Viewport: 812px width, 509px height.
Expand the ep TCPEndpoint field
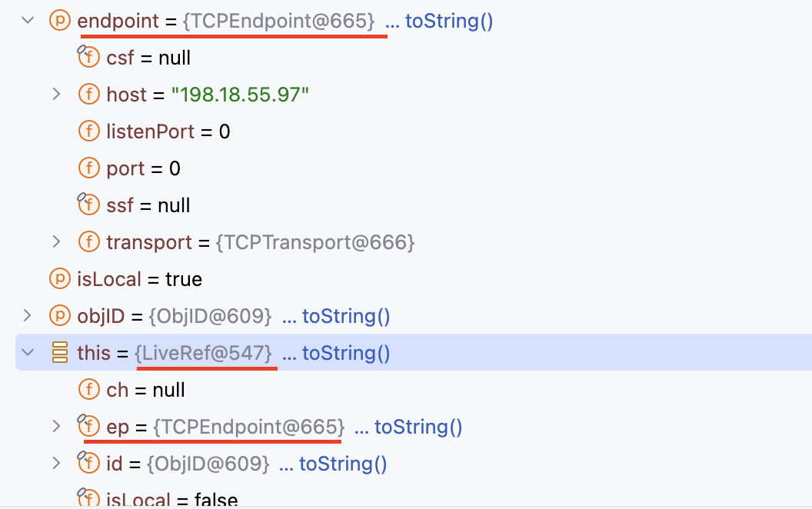tap(56, 426)
